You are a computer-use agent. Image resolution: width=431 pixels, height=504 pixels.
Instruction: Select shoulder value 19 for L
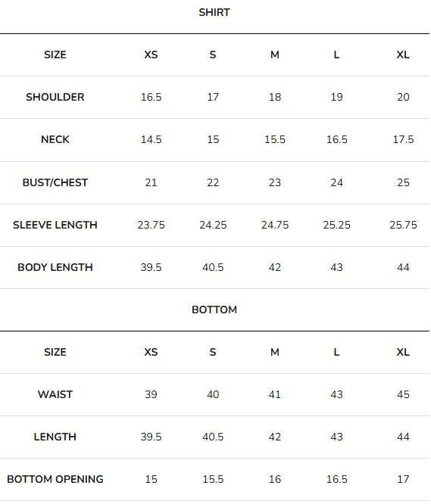[336, 97]
